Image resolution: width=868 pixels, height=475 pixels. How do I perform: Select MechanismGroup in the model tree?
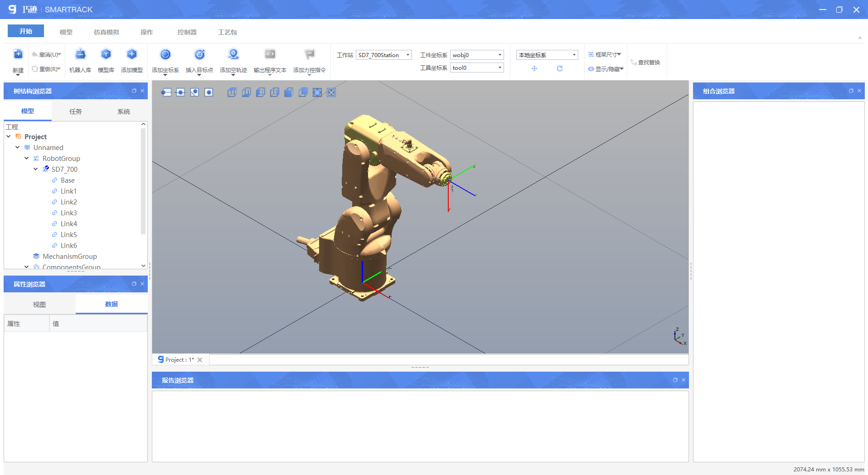[69, 256]
